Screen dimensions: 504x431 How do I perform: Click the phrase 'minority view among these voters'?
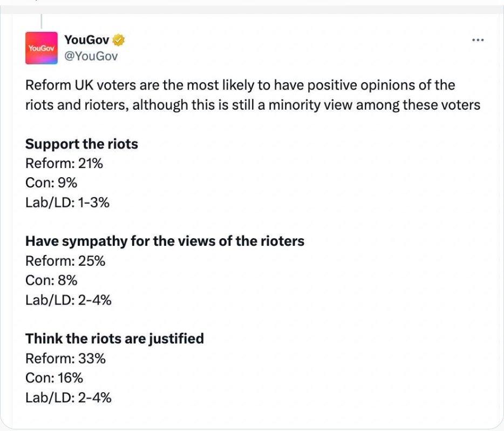[x=374, y=105]
